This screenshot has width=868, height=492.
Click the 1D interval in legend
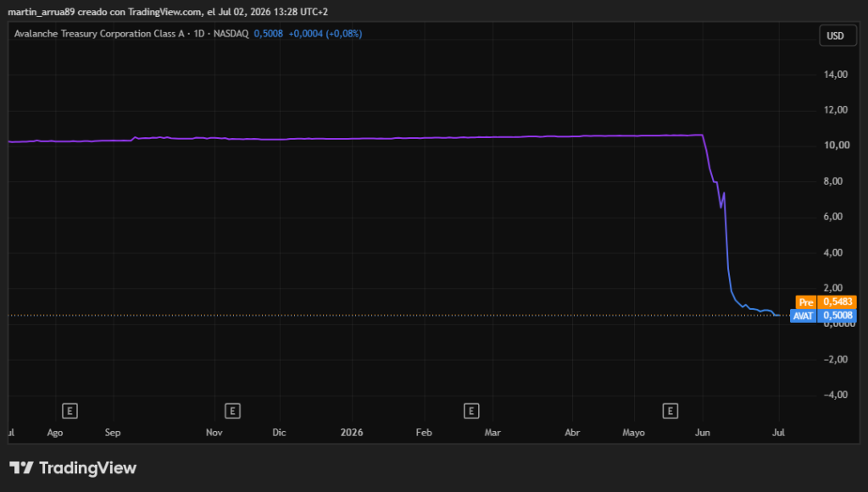(198, 34)
